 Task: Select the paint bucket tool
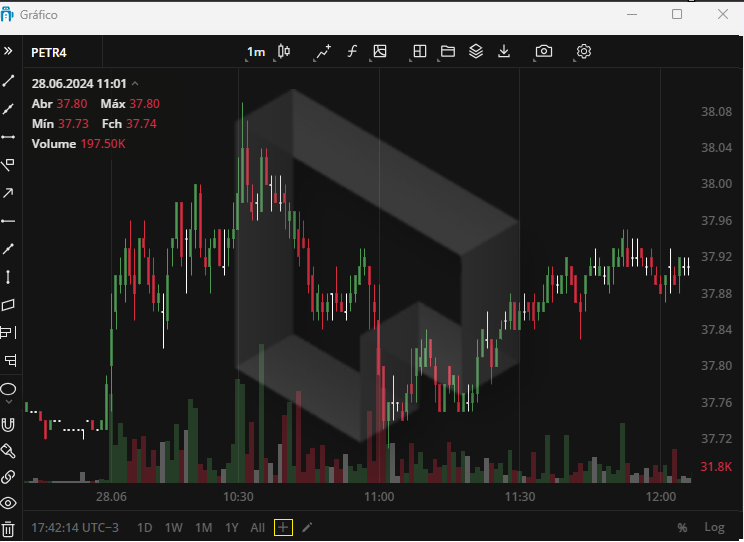point(8,451)
